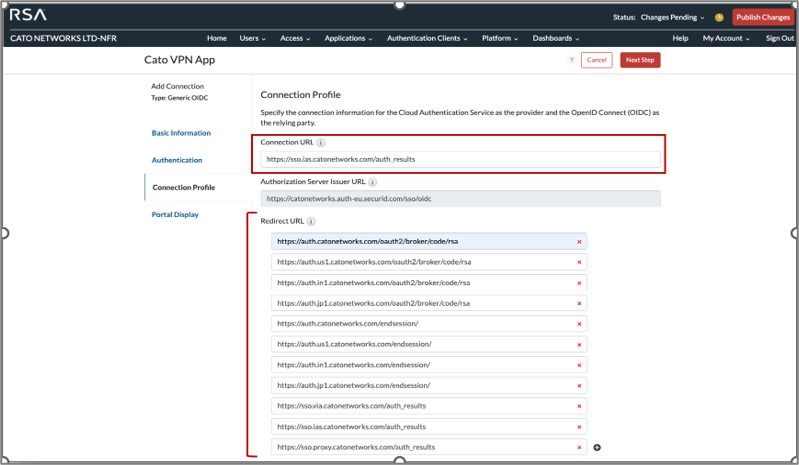Viewport: 799px width, 465px height.
Task: Remove auth.in1 endsession redirect URL
Action: (579, 365)
